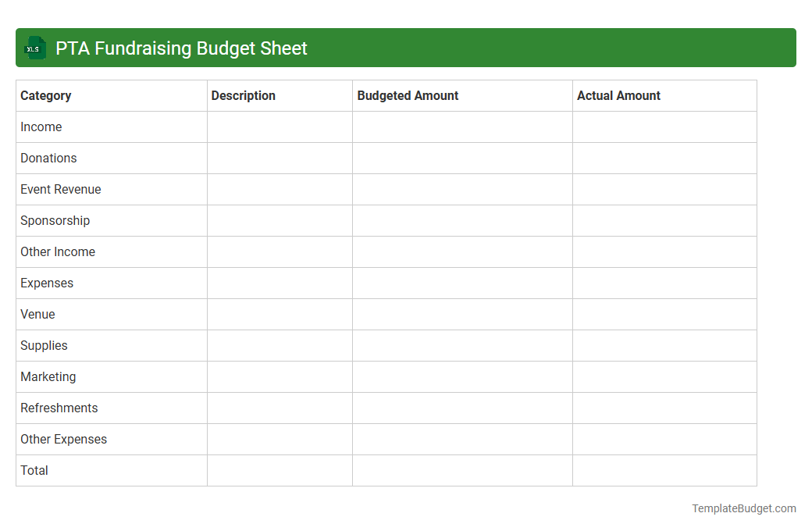Click the Other Income row label
This screenshot has width=812, height=531.
(57, 251)
